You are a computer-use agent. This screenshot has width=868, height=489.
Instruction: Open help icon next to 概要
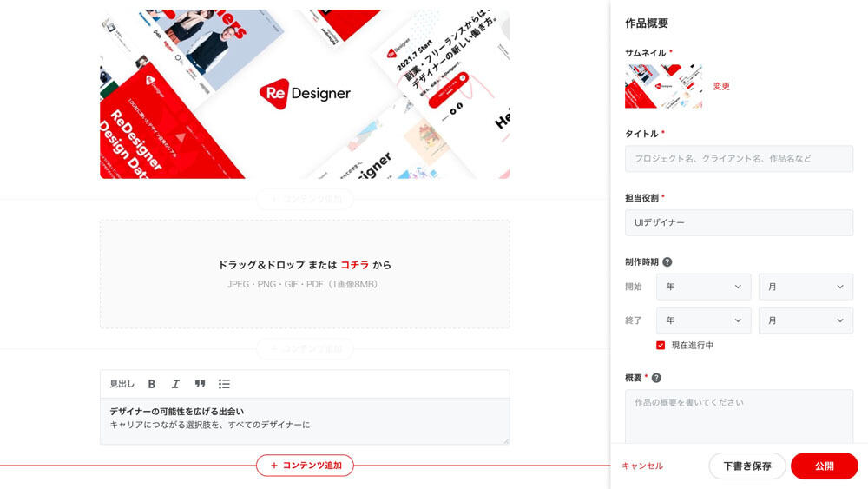point(656,378)
